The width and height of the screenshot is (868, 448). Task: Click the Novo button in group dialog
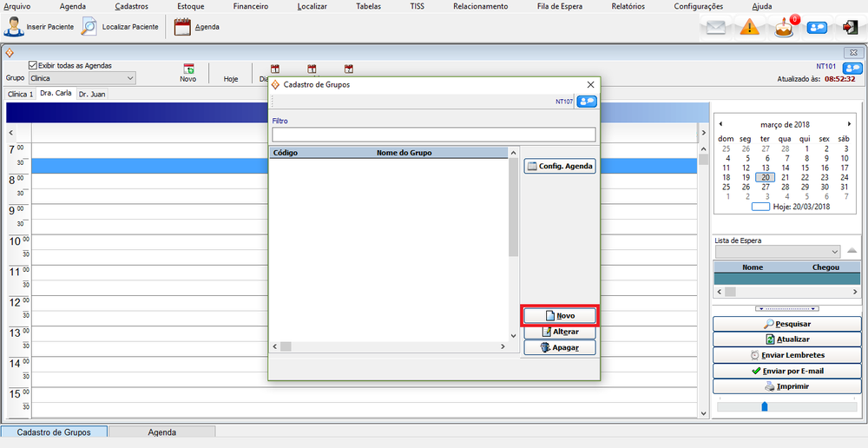(x=559, y=315)
